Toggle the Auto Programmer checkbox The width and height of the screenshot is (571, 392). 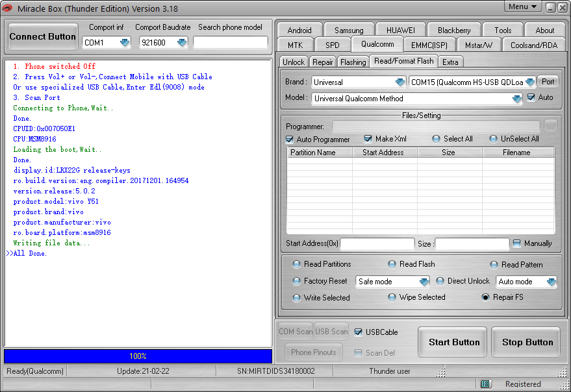[x=290, y=140]
